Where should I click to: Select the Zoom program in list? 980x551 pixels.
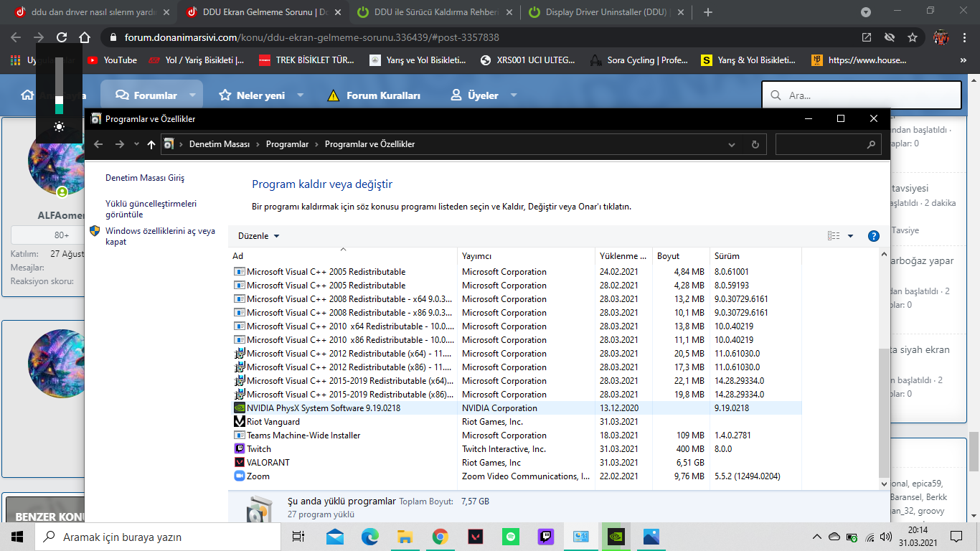[x=258, y=476]
